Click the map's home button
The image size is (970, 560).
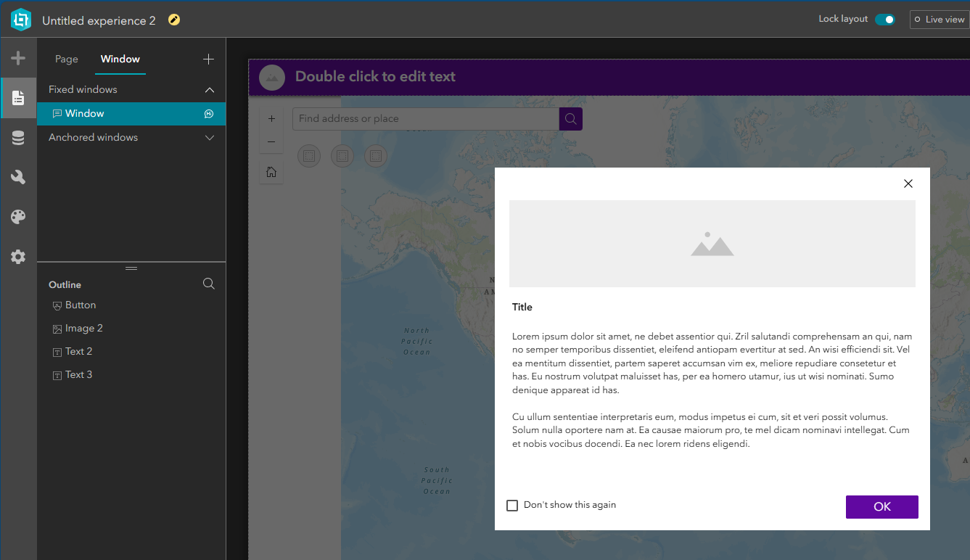271,172
